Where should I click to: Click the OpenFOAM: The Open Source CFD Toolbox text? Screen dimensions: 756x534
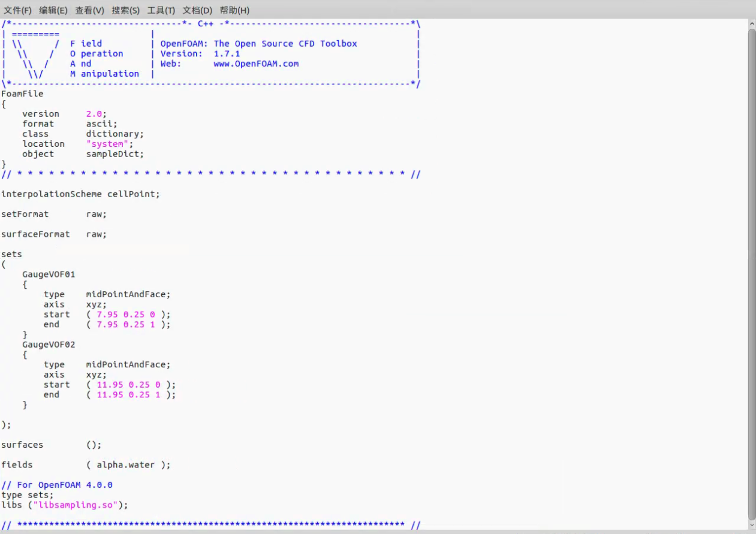point(258,44)
